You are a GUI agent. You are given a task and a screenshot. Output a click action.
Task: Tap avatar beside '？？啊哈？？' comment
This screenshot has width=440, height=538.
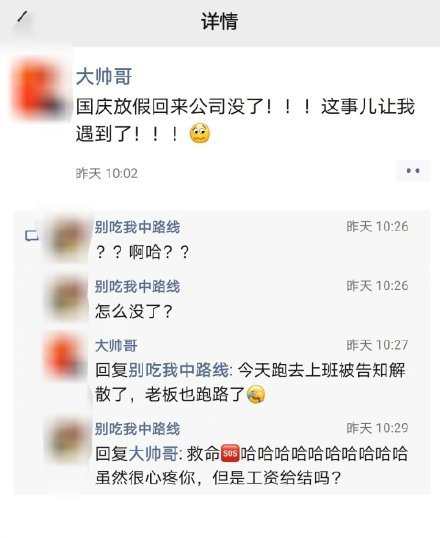tap(68, 238)
